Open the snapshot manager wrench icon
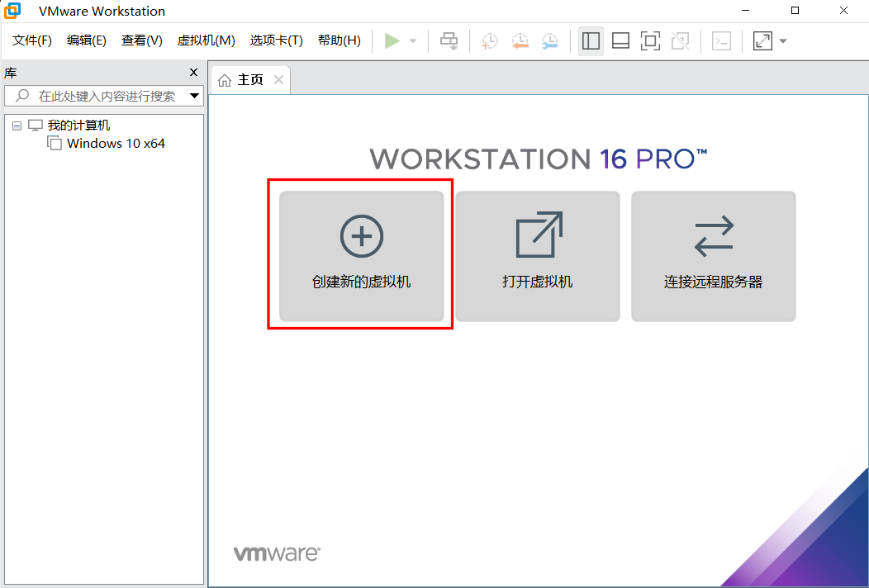The height and width of the screenshot is (588, 869). pyautogui.click(x=549, y=40)
